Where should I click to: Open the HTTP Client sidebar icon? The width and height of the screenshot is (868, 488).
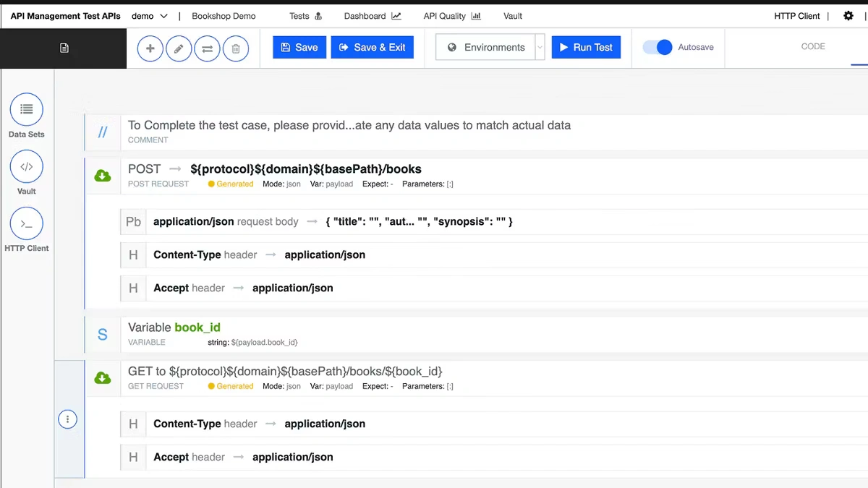(x=27, y=224)
